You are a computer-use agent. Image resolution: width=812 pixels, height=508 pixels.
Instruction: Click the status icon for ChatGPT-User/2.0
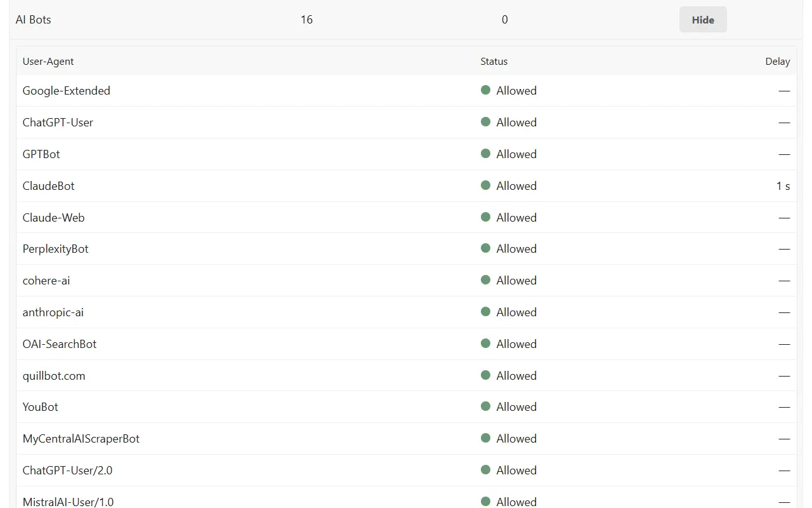pos(485,470)
